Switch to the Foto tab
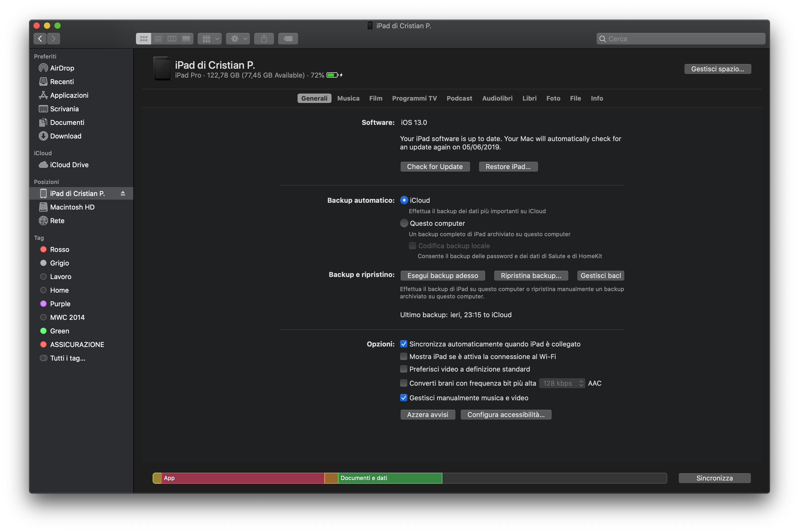 tap(553, 99)
